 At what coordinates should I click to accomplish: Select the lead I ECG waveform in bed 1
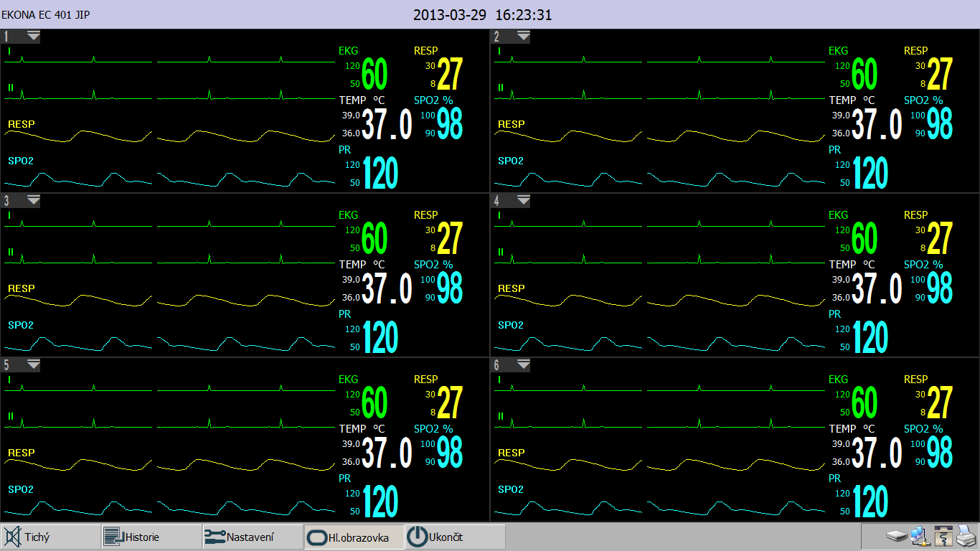(169, 60)
